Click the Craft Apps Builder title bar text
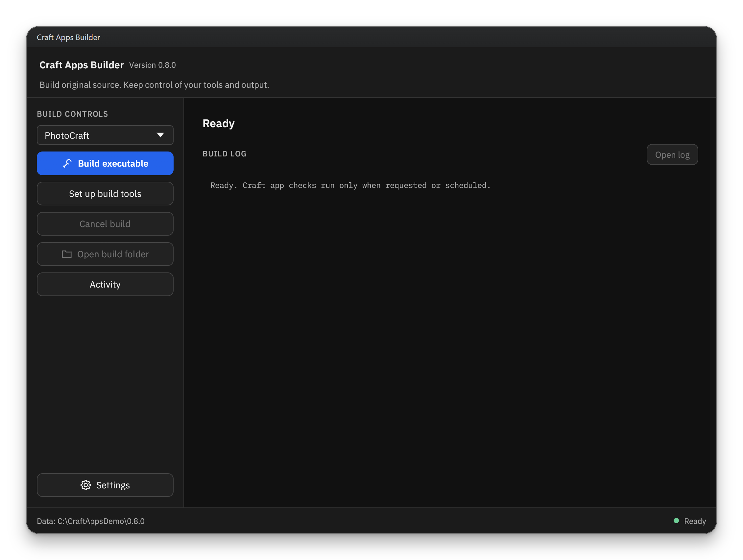743x560 pixels. [x=68, y=37]
